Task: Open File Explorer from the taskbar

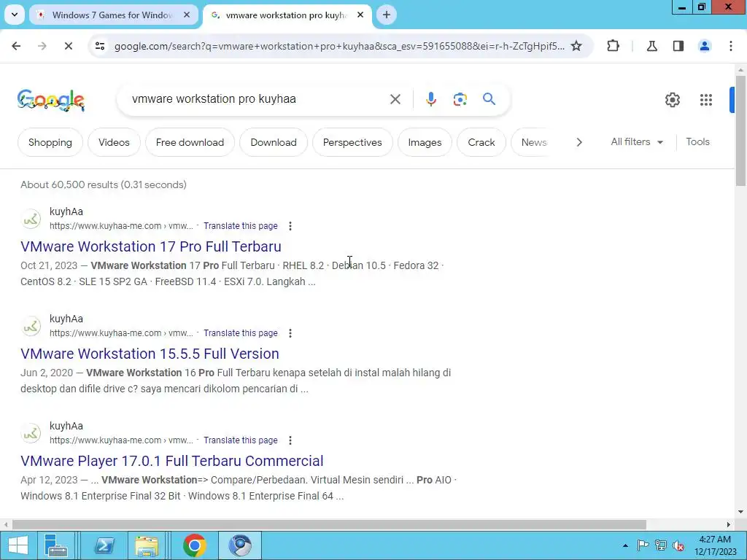Action: pyautogui.click(x=147, y=545)
